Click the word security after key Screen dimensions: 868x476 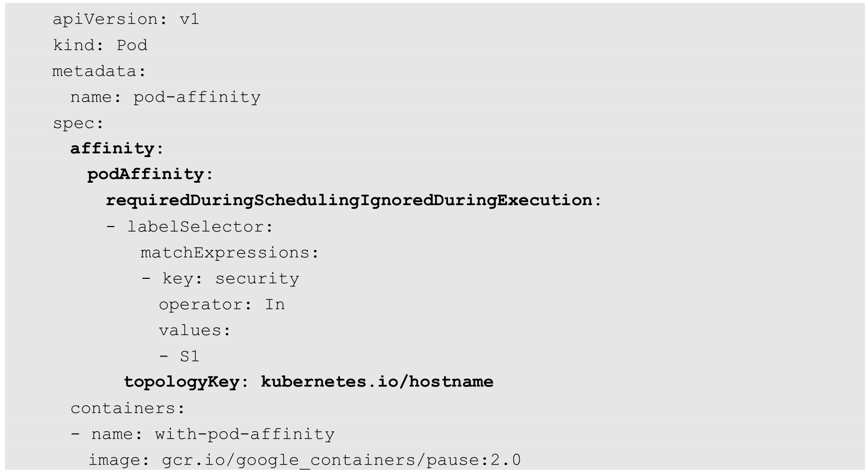tap(257, 278)
